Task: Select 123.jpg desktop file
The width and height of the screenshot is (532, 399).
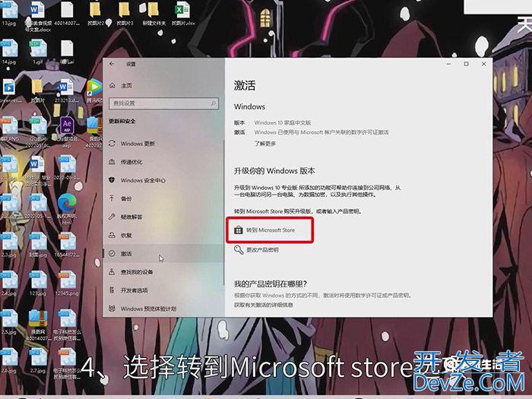Action: pos(38,283)
